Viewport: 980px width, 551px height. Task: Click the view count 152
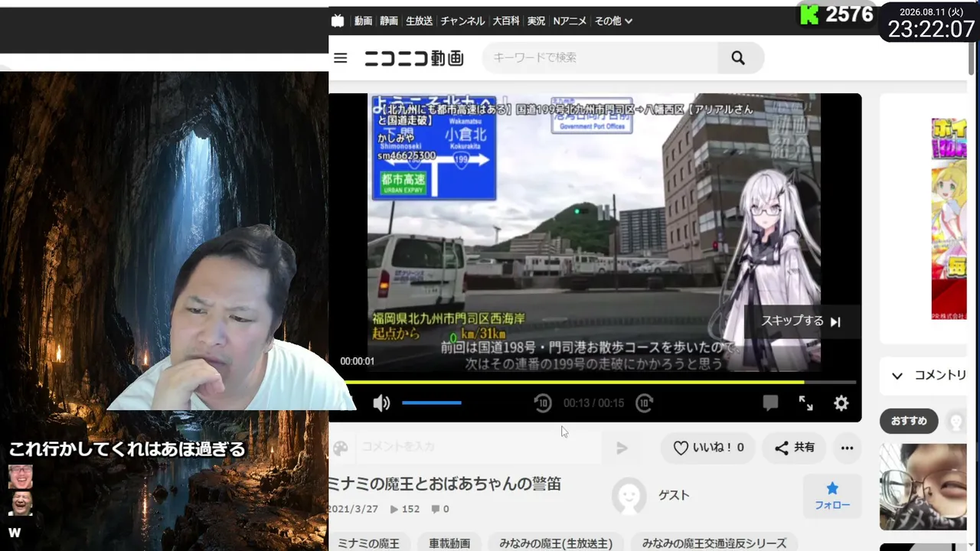pos(405,509)
